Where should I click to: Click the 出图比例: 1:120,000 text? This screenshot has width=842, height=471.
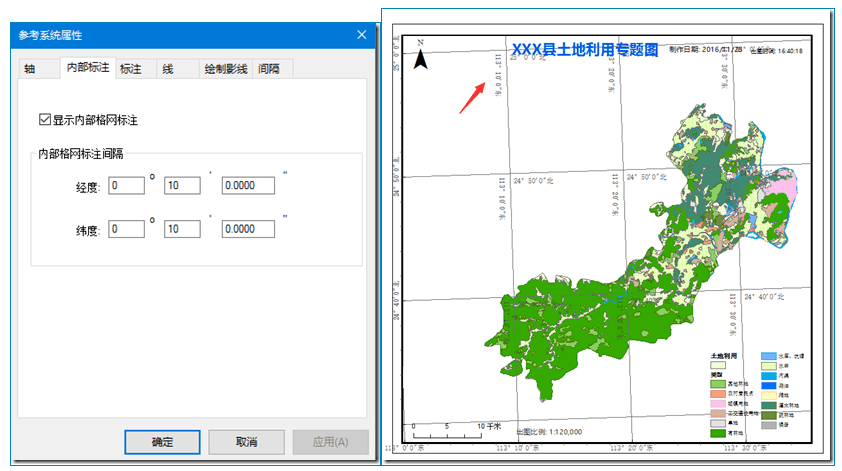(x=549, y=432)
